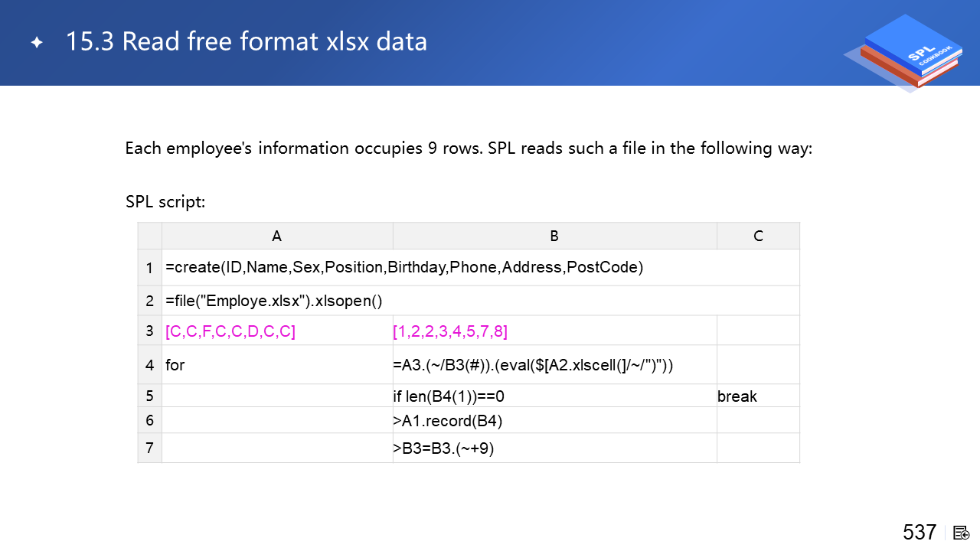The width and height of the screenshot is (980, 551).
Task: Click the slide number 537
Action: click(x=920, y=533)
